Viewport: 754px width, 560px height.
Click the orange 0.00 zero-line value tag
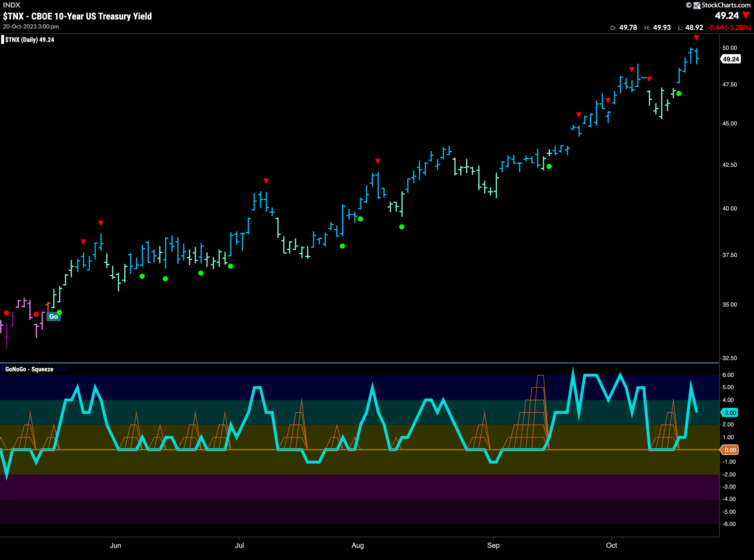pos(730,450)
